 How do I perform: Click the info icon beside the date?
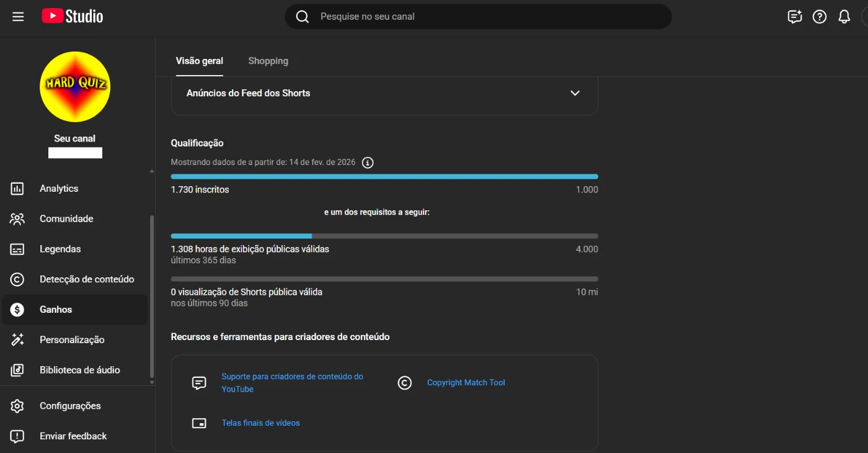tap(368, 163)
